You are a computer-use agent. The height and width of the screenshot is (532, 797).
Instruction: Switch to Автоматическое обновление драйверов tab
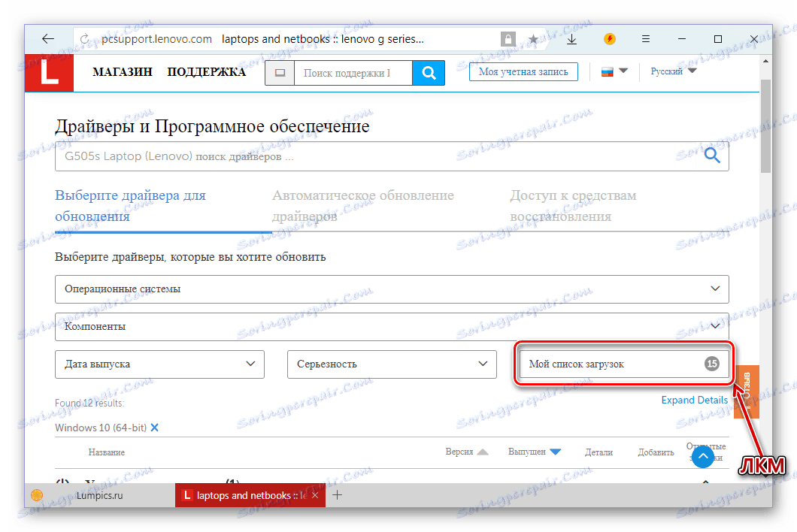[x=362, y=204]
